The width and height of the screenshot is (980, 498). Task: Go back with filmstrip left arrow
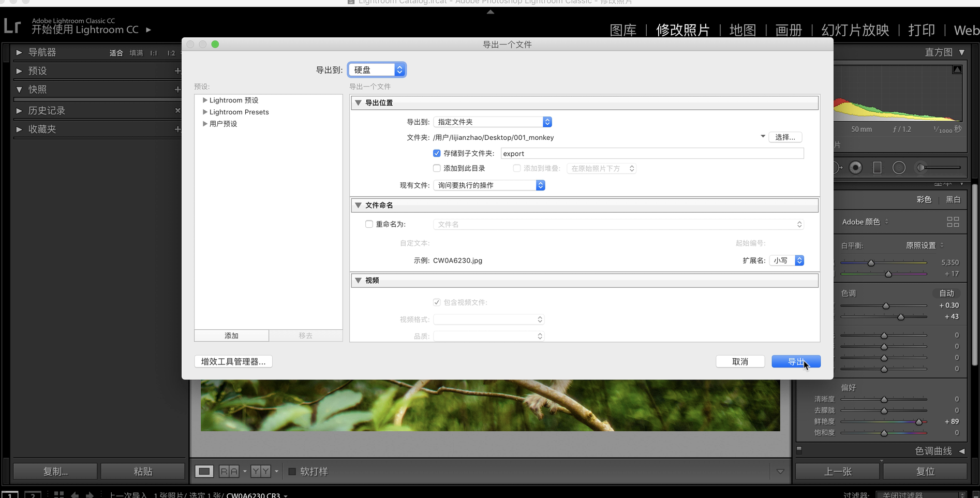tap(75, 495)
